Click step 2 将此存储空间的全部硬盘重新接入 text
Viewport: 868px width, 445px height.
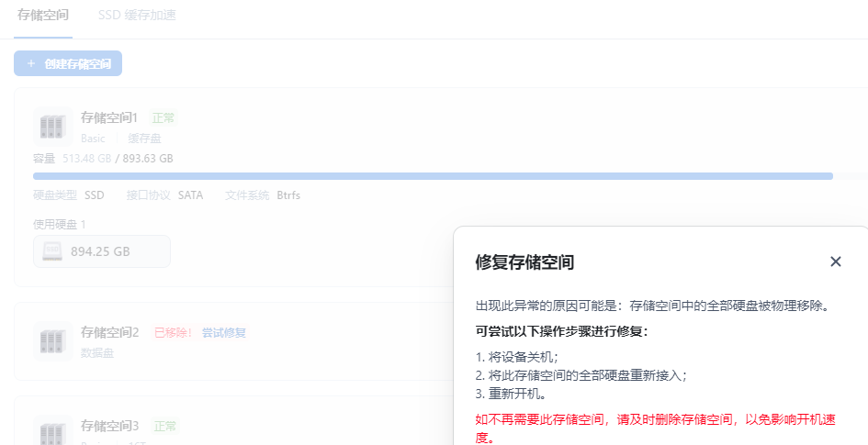(x=581, y=375)
